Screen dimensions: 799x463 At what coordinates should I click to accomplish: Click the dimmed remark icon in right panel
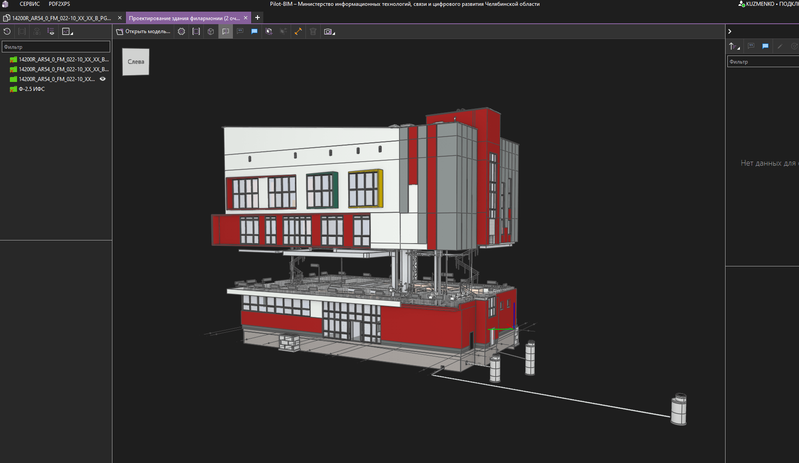coord(751,46)
